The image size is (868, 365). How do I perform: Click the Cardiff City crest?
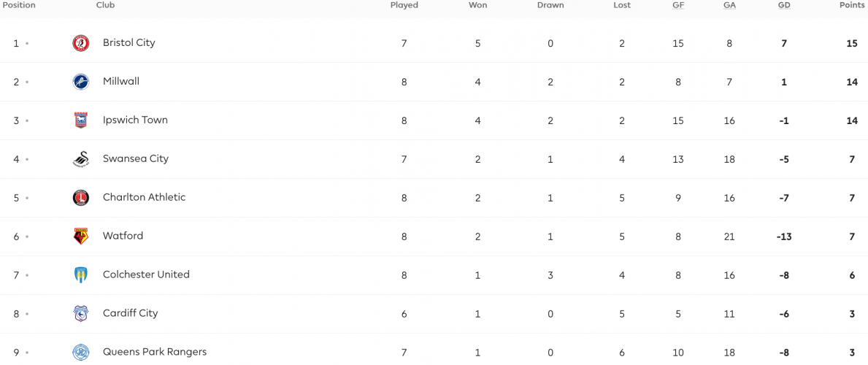[81, 313]
